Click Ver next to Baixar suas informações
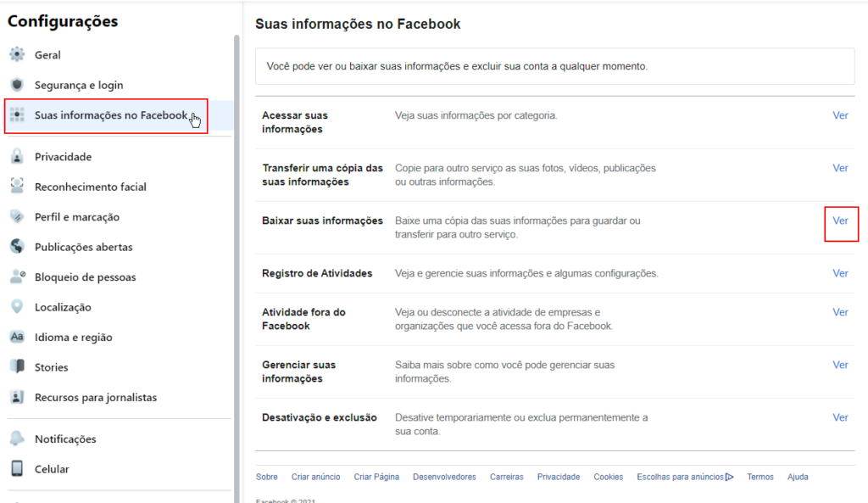Screen dimensions: 868x503 [840, 221]
